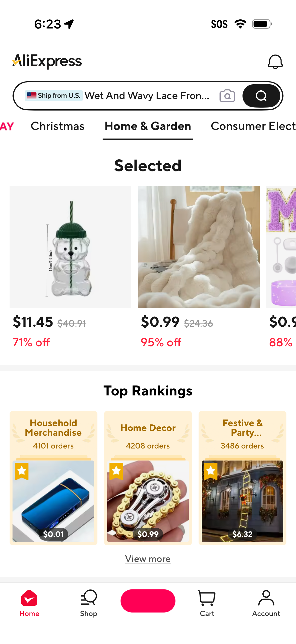Viewport: 296px width, 644px height.
Task: Start an image search with the camera icon
Action: [x=227, y=96]
